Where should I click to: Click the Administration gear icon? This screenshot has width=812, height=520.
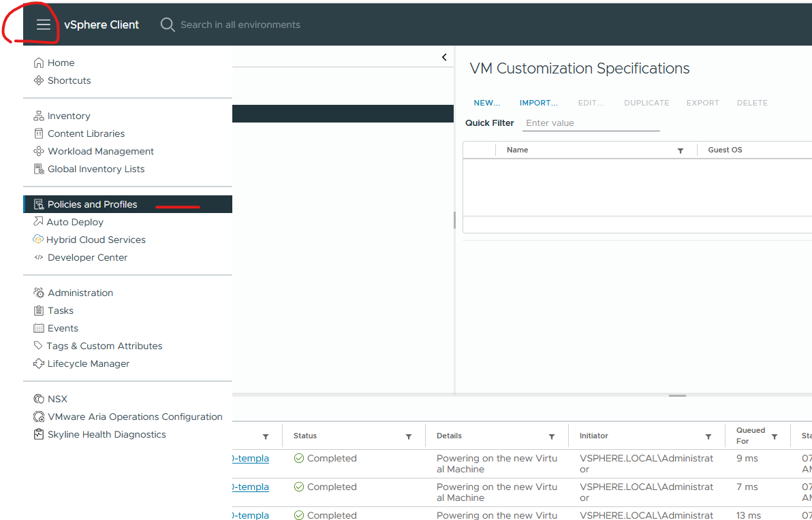pos(38,293)
